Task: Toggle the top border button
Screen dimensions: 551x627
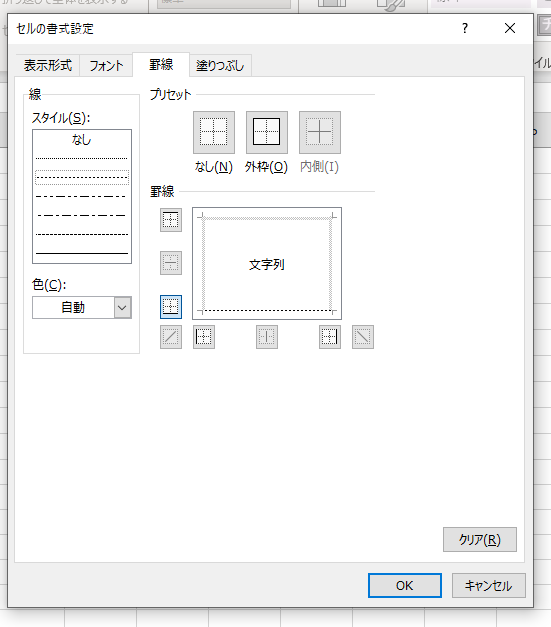Action: coord(171,220)
